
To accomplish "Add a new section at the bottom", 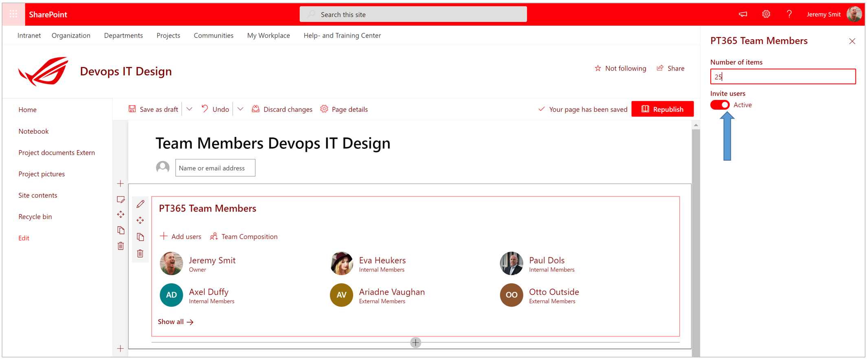I will [121, 349].
